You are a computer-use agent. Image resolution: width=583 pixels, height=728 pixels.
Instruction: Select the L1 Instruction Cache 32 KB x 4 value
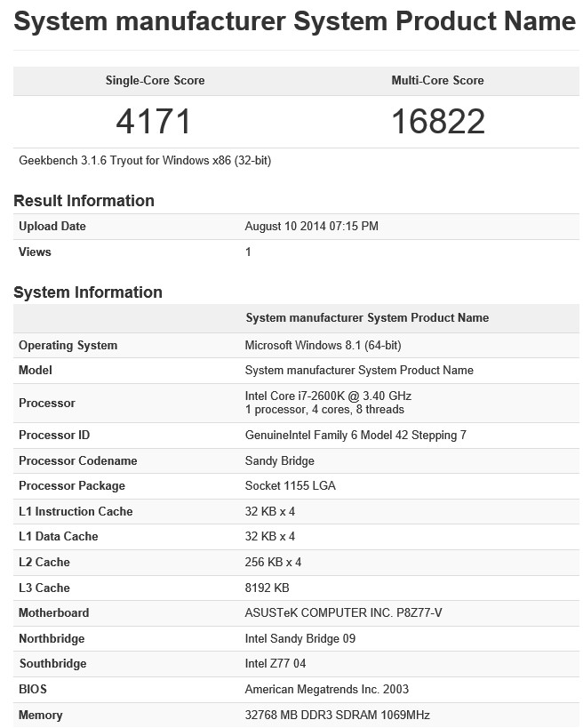tap(269, 511)
